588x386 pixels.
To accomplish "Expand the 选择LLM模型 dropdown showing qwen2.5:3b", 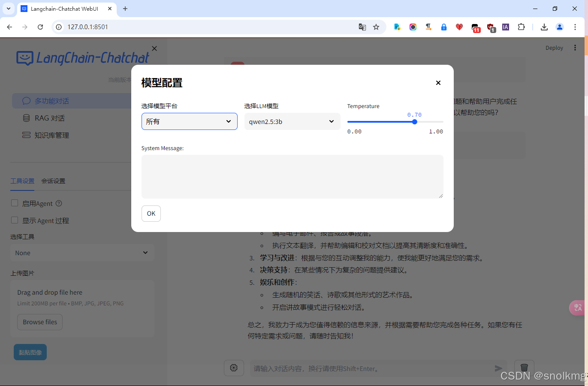I will click(292, 121).
